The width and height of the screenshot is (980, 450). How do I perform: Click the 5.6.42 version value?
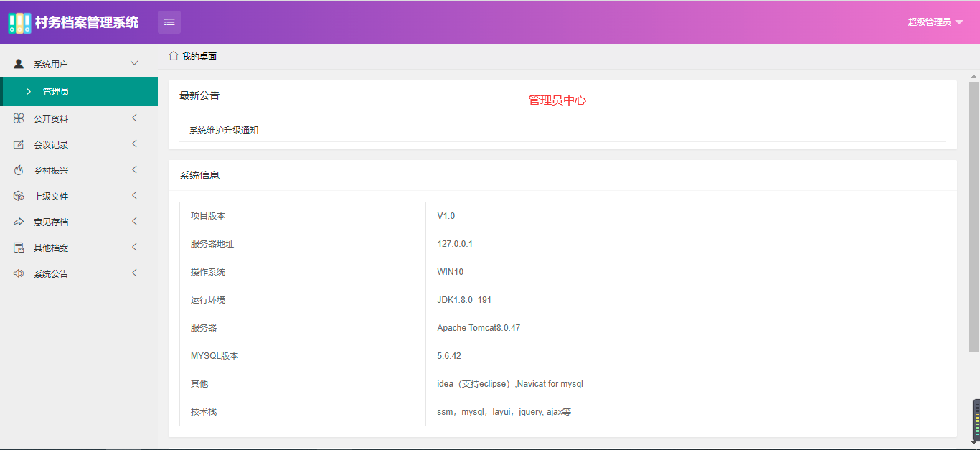click(x=449, y=356)
